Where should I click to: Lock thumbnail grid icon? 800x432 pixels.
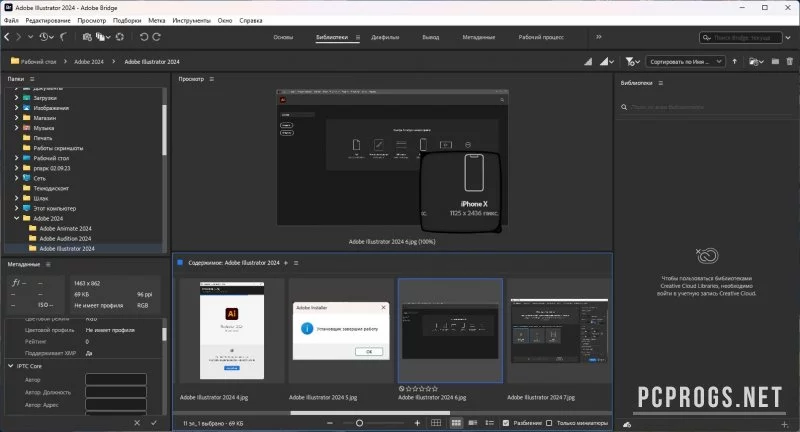[436, 423]
